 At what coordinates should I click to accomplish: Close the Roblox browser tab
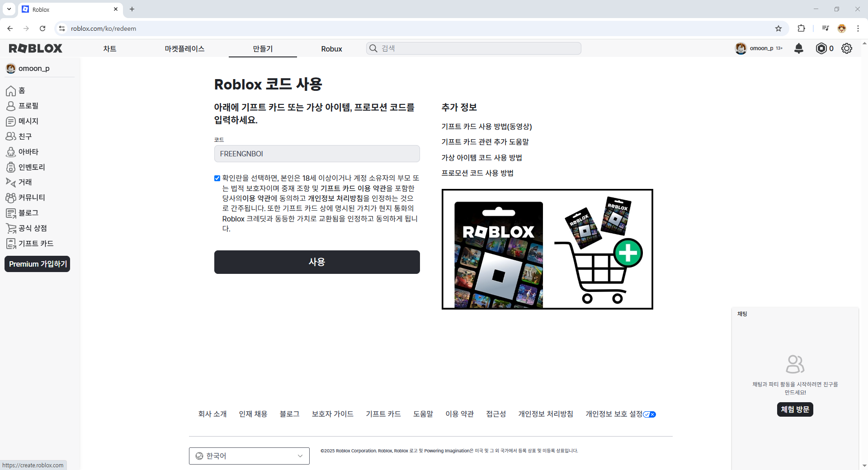pyautogui.click(x=116, y=9)
